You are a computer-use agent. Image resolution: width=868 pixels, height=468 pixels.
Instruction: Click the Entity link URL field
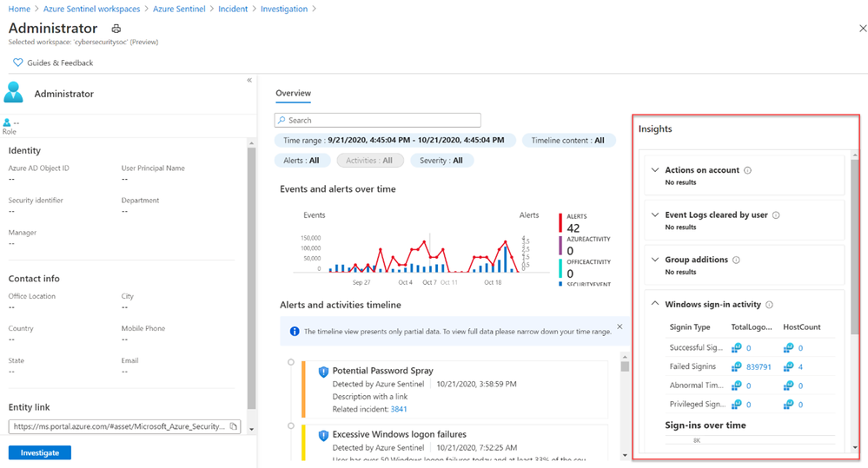[124, 426]
